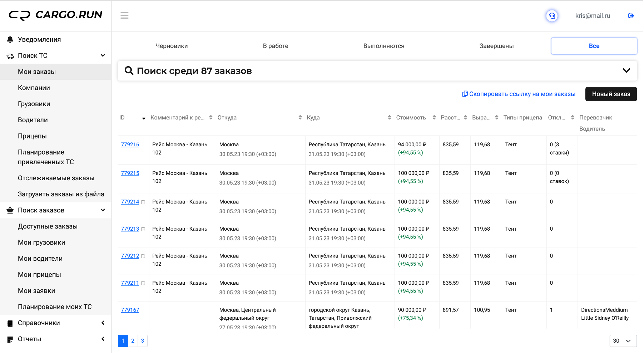Viewport: 644px width, 353px height.
Task: Switch to the Черновики tab
Action: pos(172,46)
